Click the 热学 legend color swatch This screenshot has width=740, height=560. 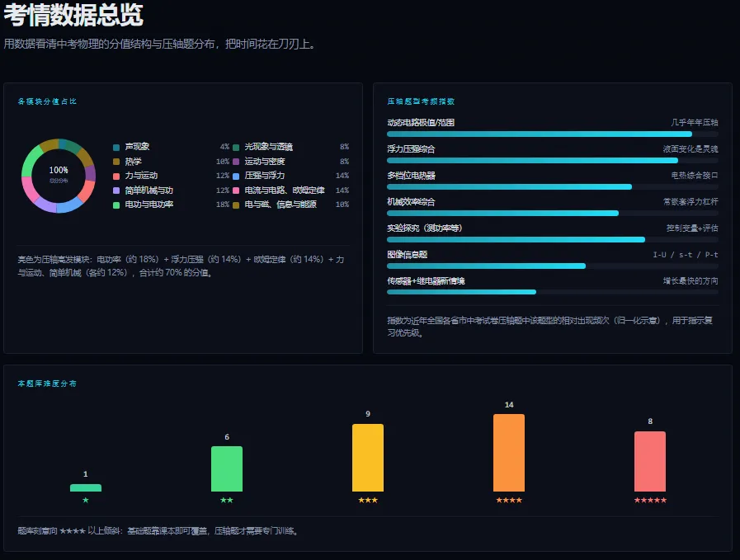[116, 162]
